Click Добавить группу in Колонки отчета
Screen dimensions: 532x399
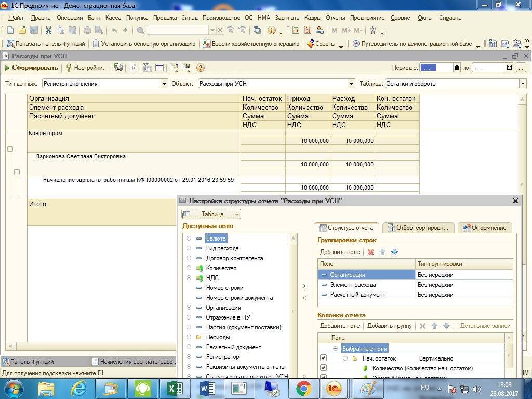pyautogui.click(x=389, y=326)
